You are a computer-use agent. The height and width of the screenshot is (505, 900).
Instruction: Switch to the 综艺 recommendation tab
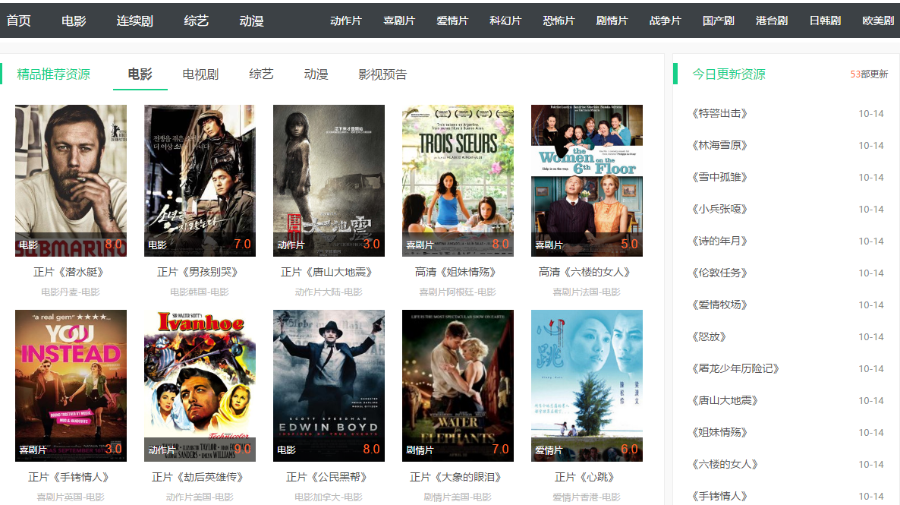[261, 74]
